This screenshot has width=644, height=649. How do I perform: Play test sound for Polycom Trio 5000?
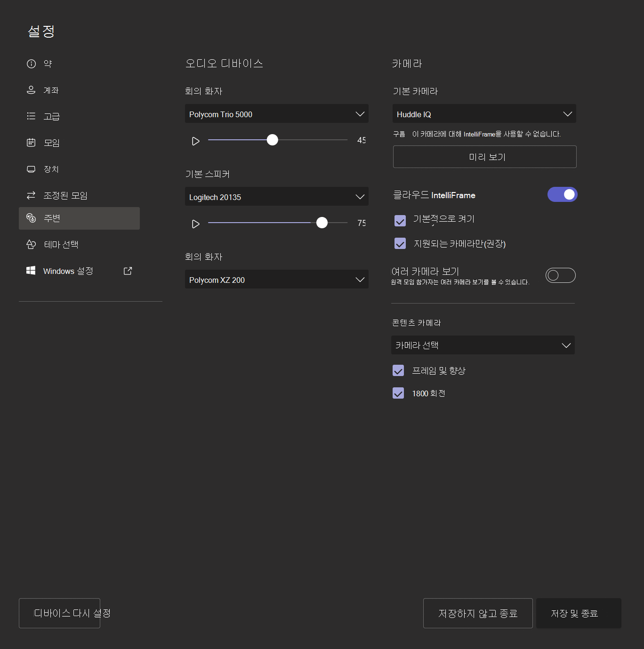(x=195, y=141)
